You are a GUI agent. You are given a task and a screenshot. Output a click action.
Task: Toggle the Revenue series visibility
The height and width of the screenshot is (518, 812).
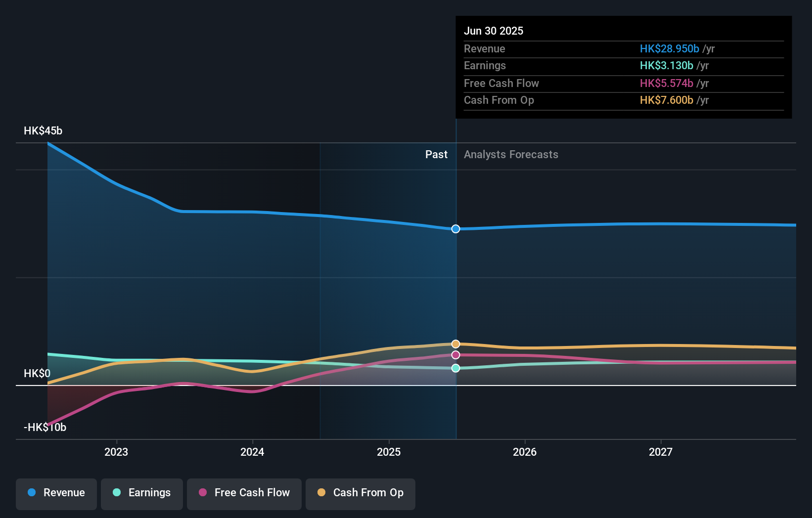[x=56, y=493]
